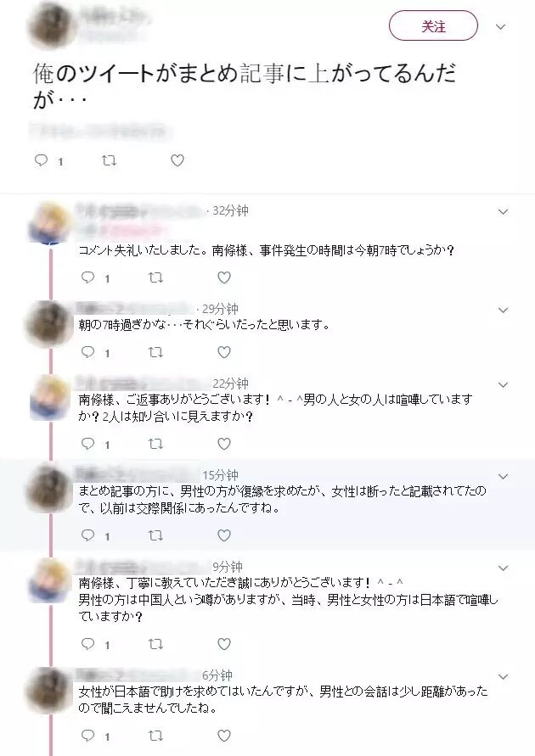The height and width of the screenshot is (756, 535).
Task: Open the main tweet's chevron menu
Action: 501,26
